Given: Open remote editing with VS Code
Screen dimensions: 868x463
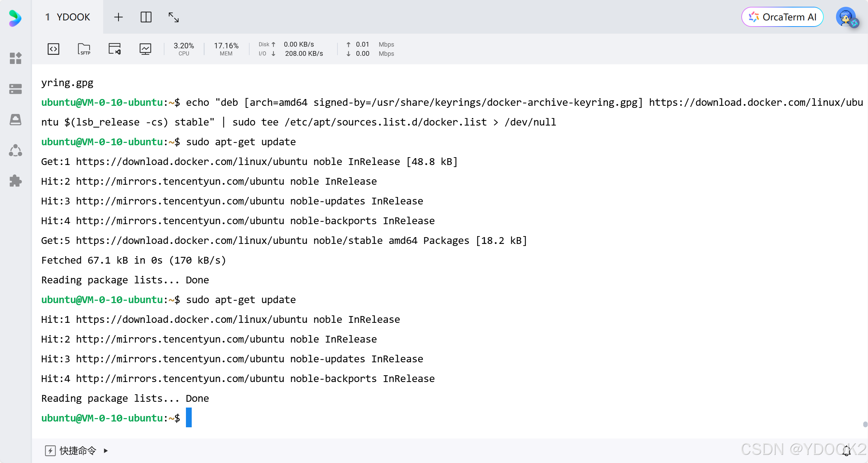Looking at the screenshot, I should 114,49.
